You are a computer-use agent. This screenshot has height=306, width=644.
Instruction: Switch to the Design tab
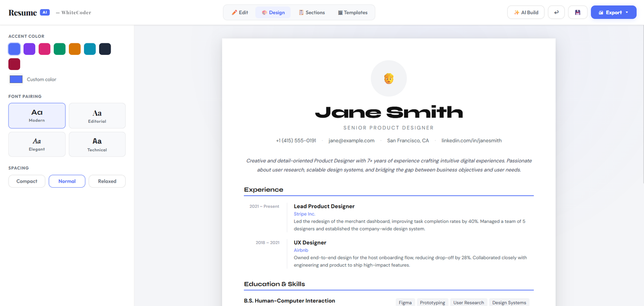(273, 13)
